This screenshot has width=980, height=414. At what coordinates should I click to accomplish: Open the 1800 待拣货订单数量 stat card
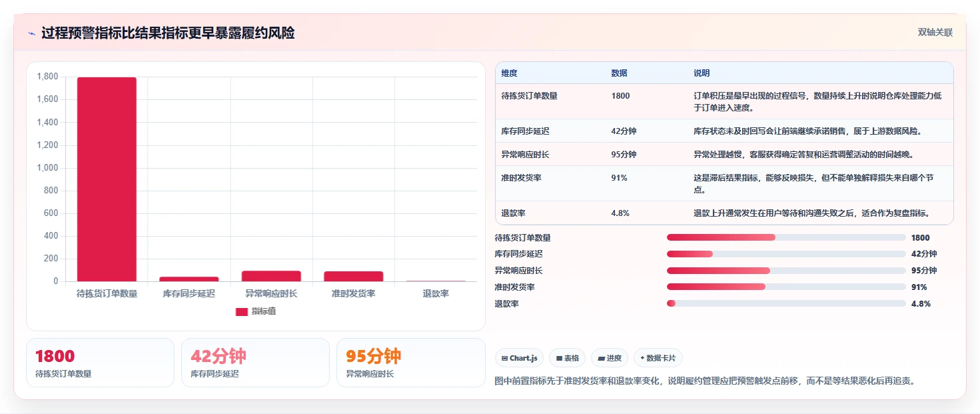[100, 363]
